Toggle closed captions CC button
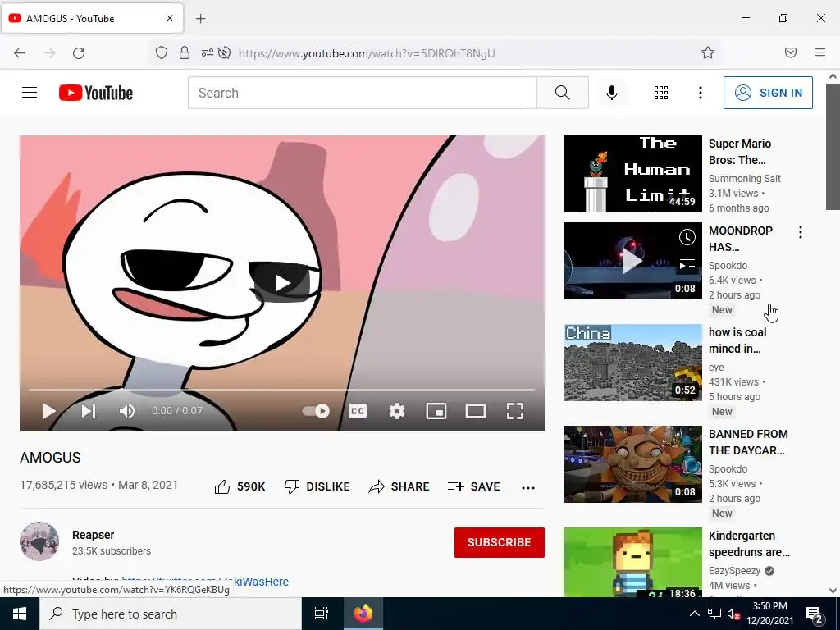 pos(358,411)
